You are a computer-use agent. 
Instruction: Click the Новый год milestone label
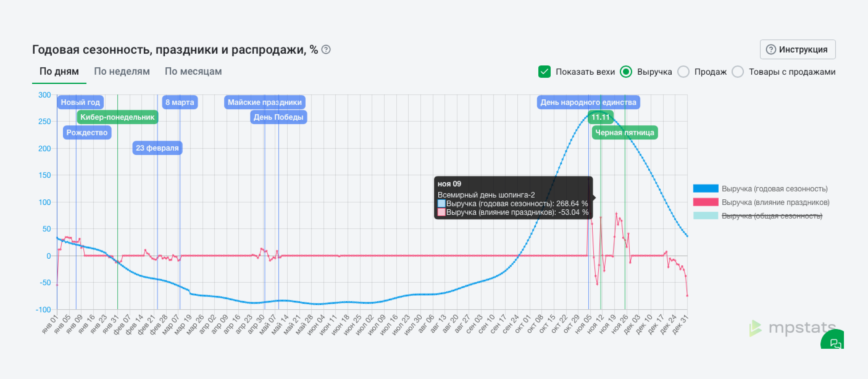[80, 102]
